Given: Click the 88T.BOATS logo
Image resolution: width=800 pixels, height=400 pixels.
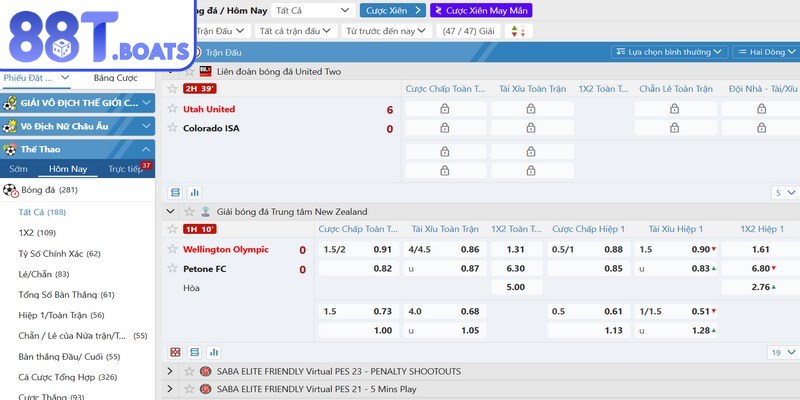Looking at the screenshot, I should (x=97, y=35).
